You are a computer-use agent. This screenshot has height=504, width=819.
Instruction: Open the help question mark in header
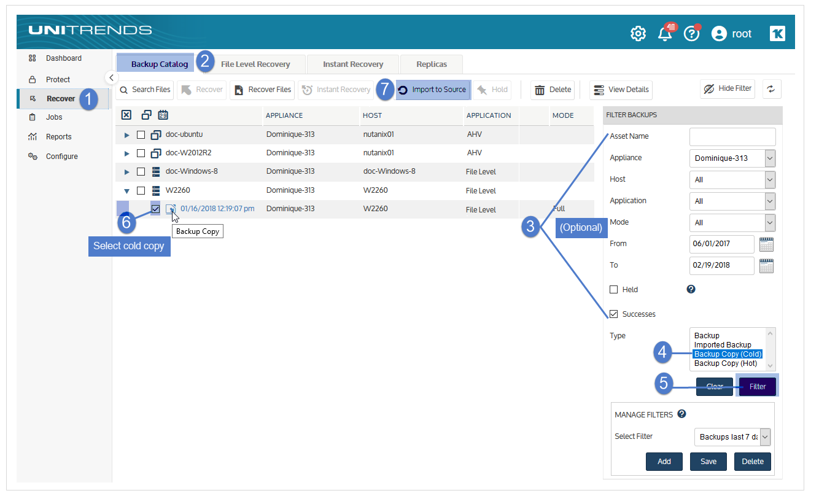691,34
